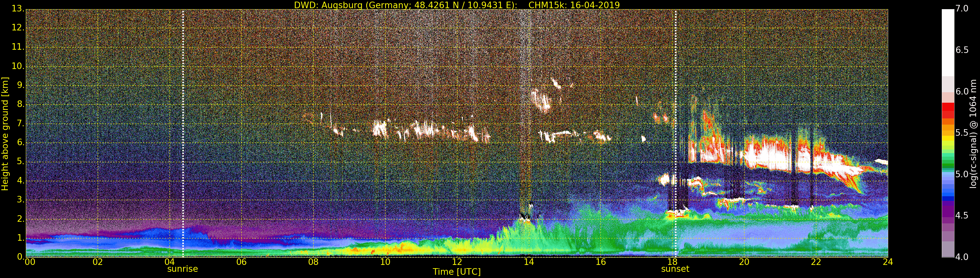Click the '12' time axis tick label
980x278 pixels.
[x=457, y=262]
